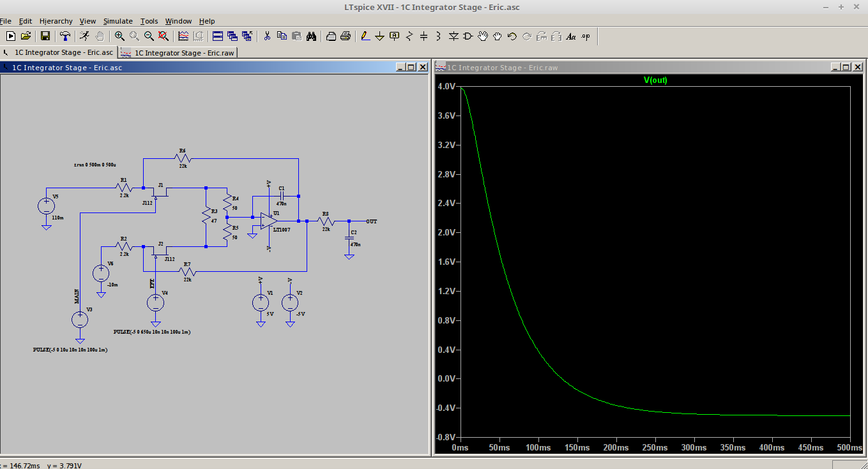Select the Draw Wire pencil tool
The width and height of the screenshot is (868, 469).
pyautogui.click(x=365, y=36)
